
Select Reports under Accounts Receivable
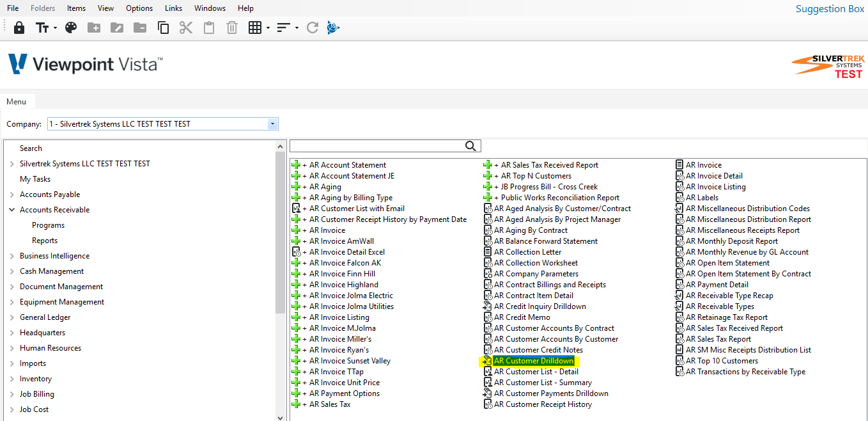click(x=45, y=241)
